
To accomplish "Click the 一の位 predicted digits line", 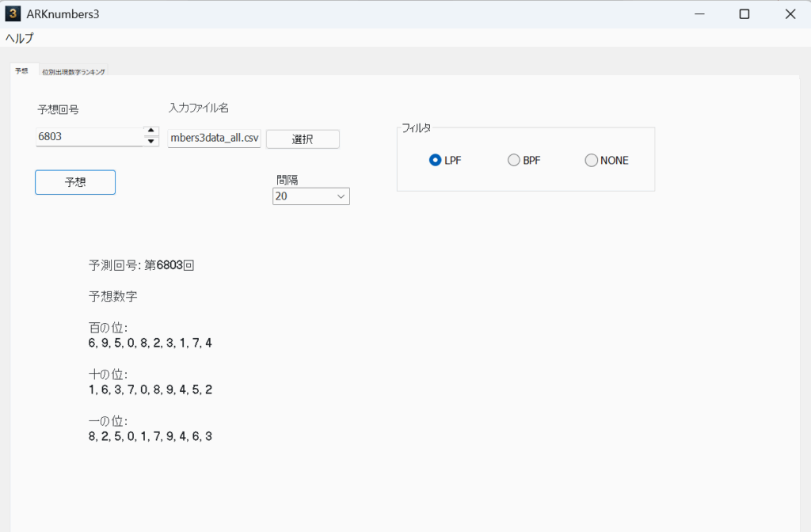I will coord(150,436).
